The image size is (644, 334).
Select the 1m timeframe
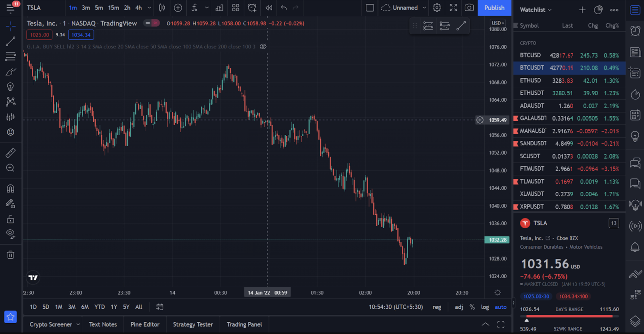[x=73, y=8]
